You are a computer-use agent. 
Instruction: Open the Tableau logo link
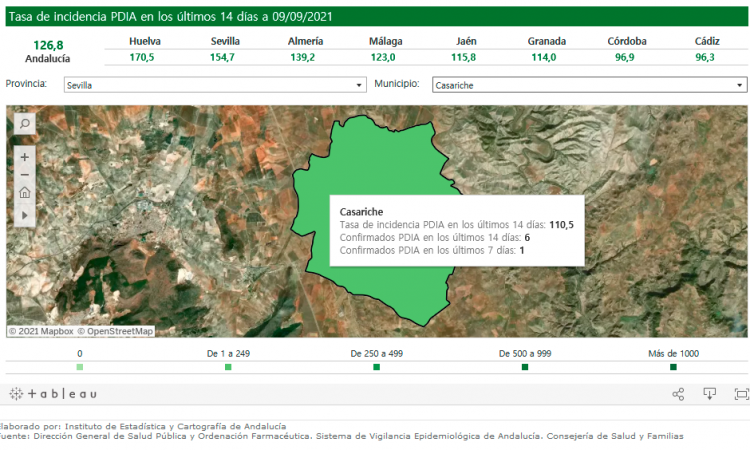coord(53,394)
